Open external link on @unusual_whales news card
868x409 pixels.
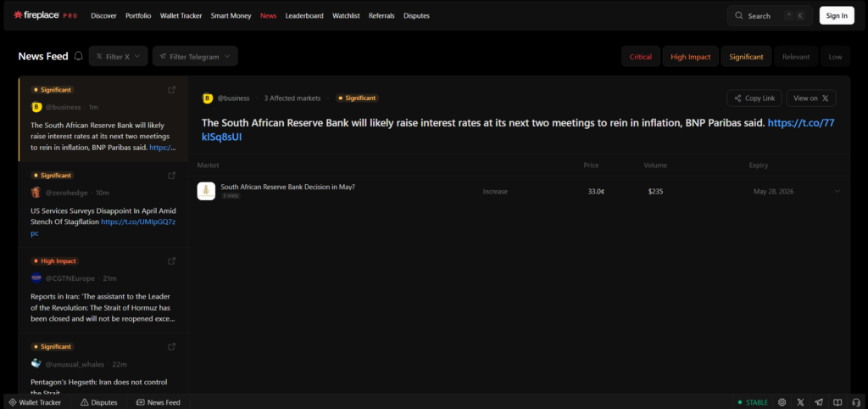(171, 346)
